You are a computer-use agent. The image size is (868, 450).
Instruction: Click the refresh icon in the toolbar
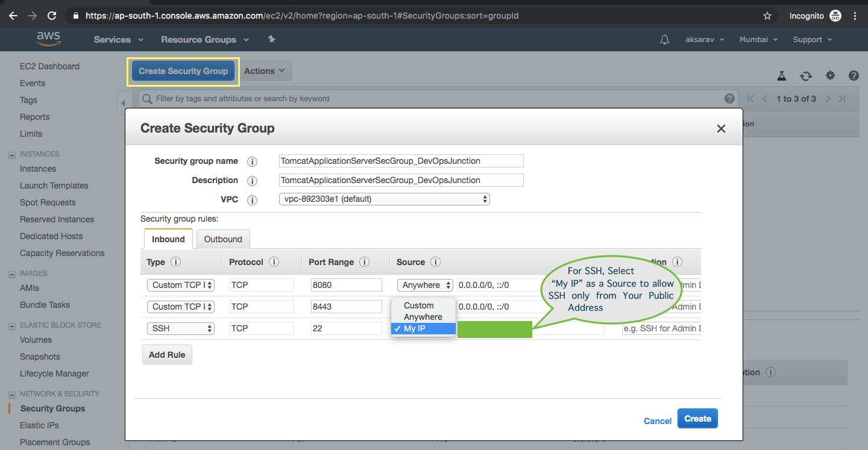click(x=806, y=76)
